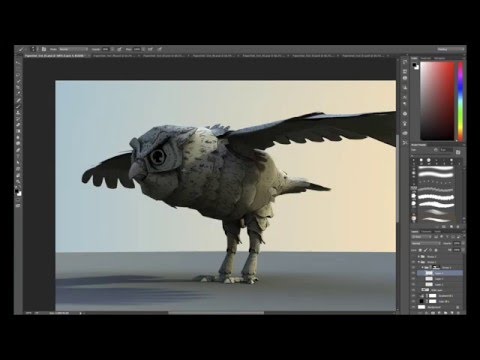Select the Hand tool in the left toolbar
Screen dimensions: 480x360
pos(19,174)
